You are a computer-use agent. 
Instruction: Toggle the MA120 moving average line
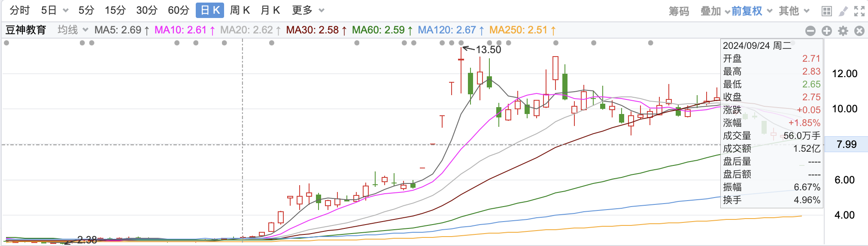click(x=451, y=30)
